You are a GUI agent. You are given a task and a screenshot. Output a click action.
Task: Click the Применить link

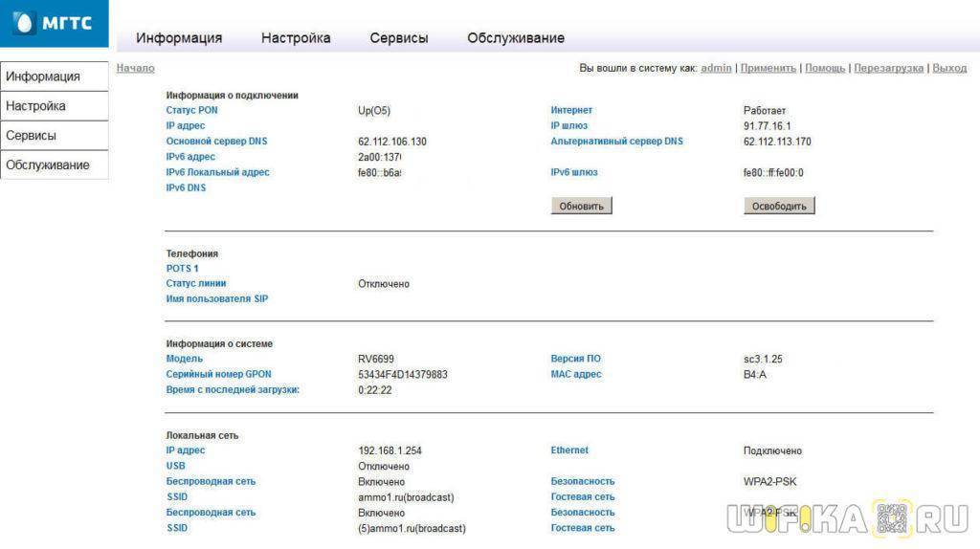768,68
